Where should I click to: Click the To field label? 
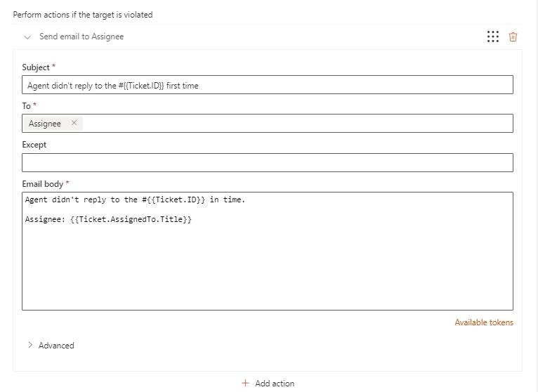pyautogui.click(x=27, y=105)
